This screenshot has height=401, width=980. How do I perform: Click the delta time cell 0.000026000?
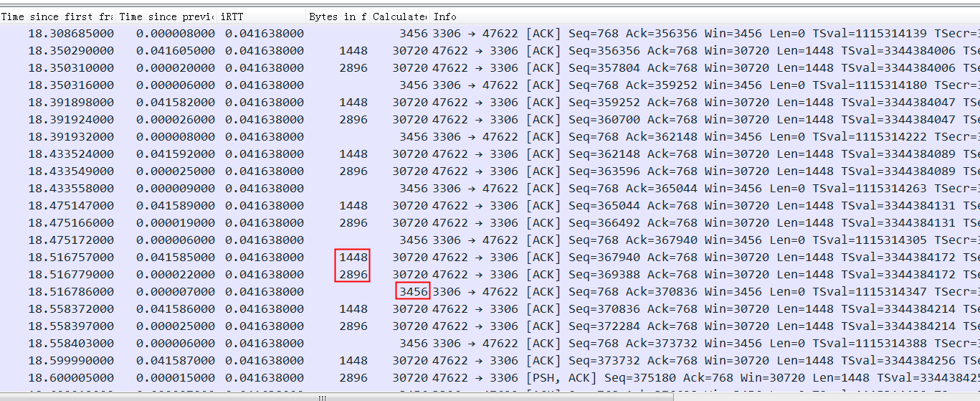click(176, 120)
